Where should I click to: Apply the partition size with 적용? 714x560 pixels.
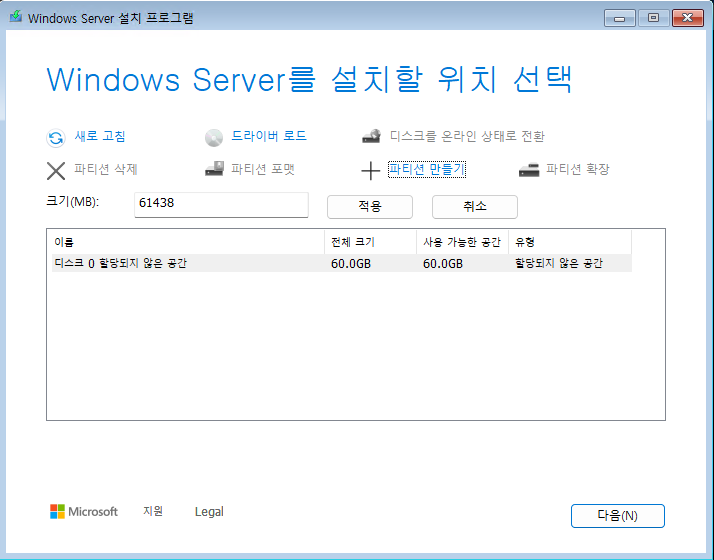pyautogui.click(x=370, y=207)
